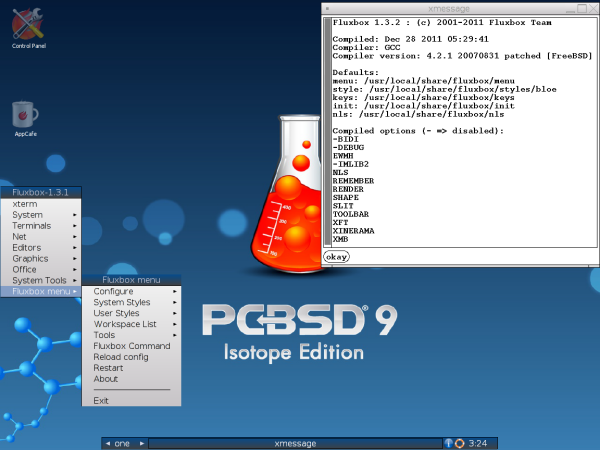Open the Tools submenu
Viewport: 600px width, 450px height.
pos(131,335)
